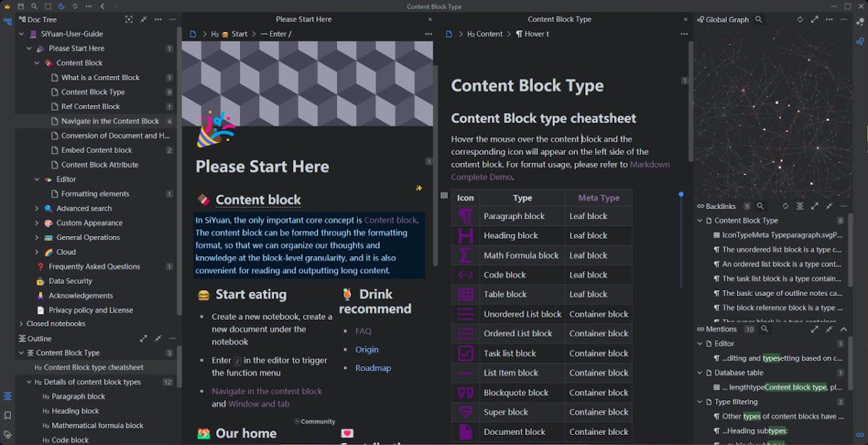Expand the Closed notebooks section
Viewport: 868px width, 445px height.
coord(21,324)
